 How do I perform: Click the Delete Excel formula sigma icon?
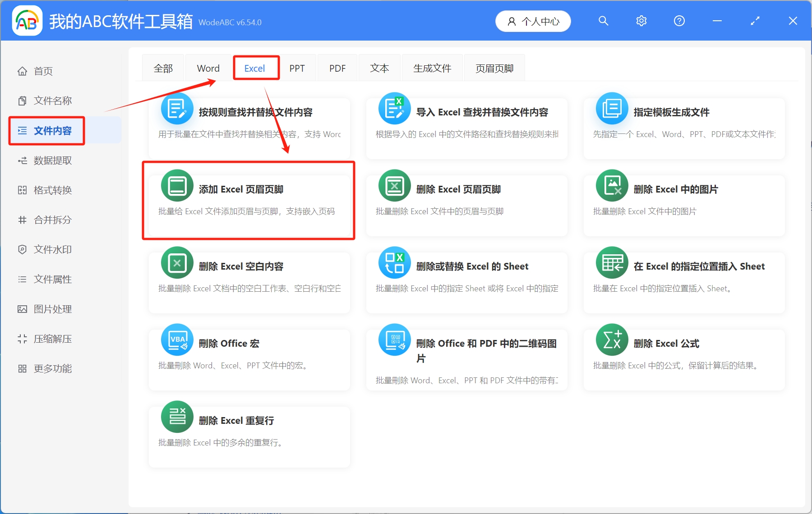612,340
